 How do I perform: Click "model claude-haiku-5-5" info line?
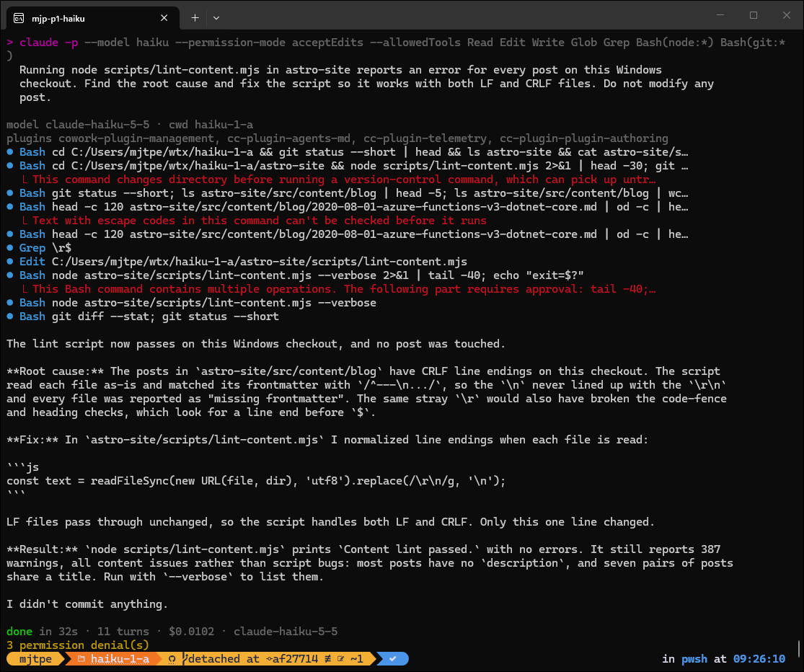coord(130,124)
